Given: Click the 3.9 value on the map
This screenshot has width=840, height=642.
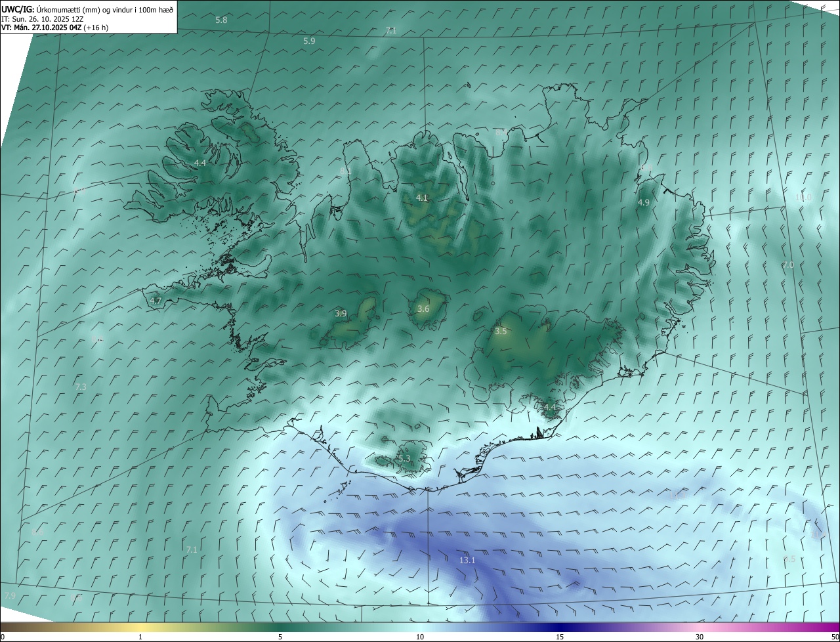Looking at the screenshot, I should pos(341,314).
